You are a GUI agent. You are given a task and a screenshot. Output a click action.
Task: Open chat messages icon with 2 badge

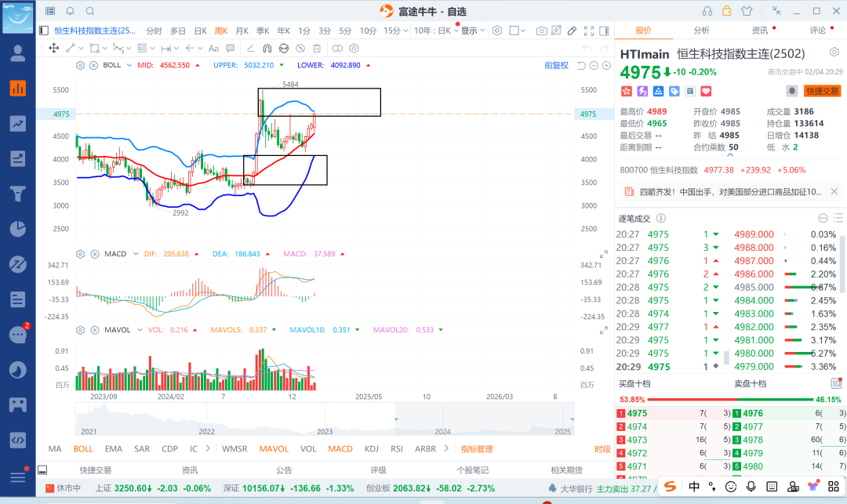coord(18,335)
